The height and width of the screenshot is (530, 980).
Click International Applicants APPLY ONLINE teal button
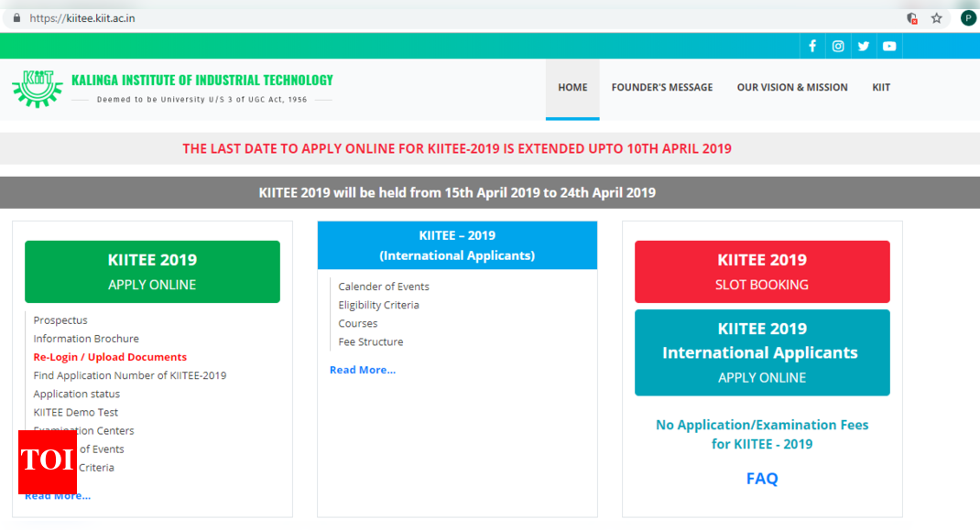[762, 352]
